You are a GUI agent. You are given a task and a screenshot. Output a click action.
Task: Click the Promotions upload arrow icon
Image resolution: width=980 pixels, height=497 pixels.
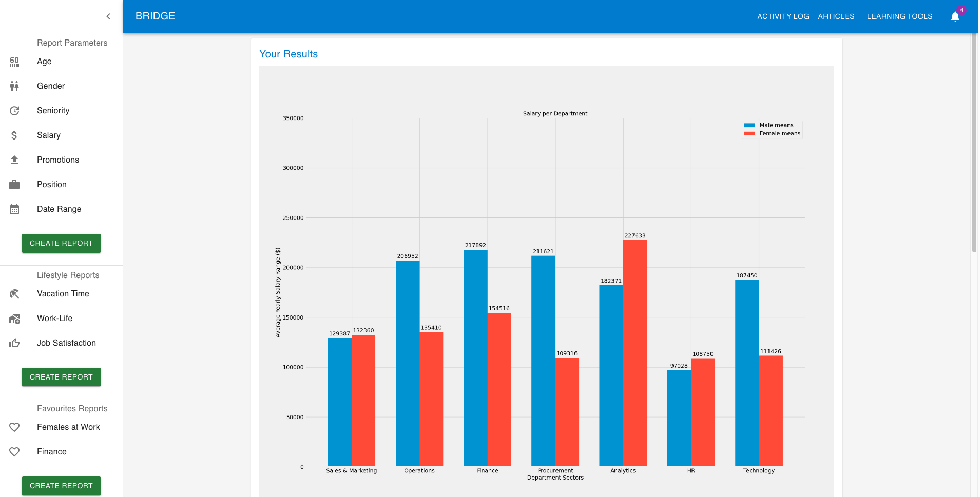click(x=14, y=160)
